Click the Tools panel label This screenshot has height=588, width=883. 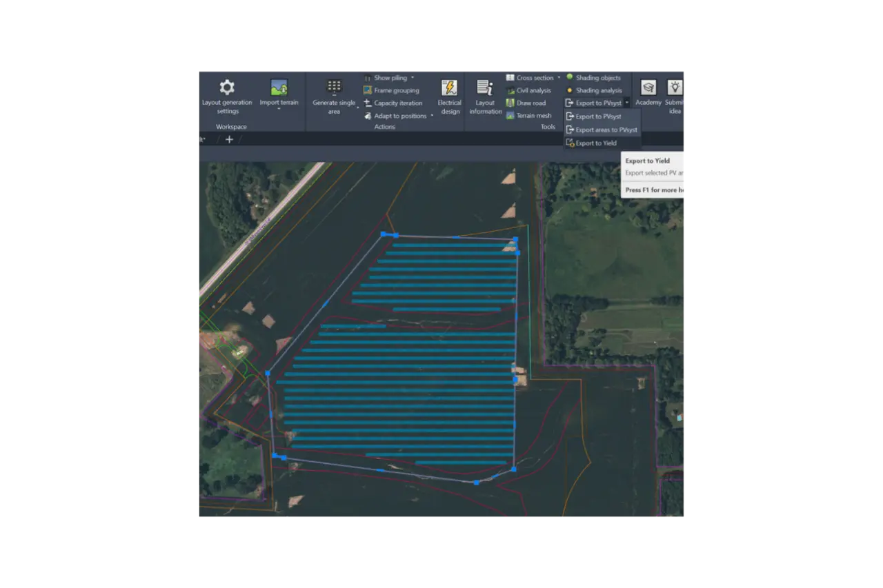[x=548, y=127]
